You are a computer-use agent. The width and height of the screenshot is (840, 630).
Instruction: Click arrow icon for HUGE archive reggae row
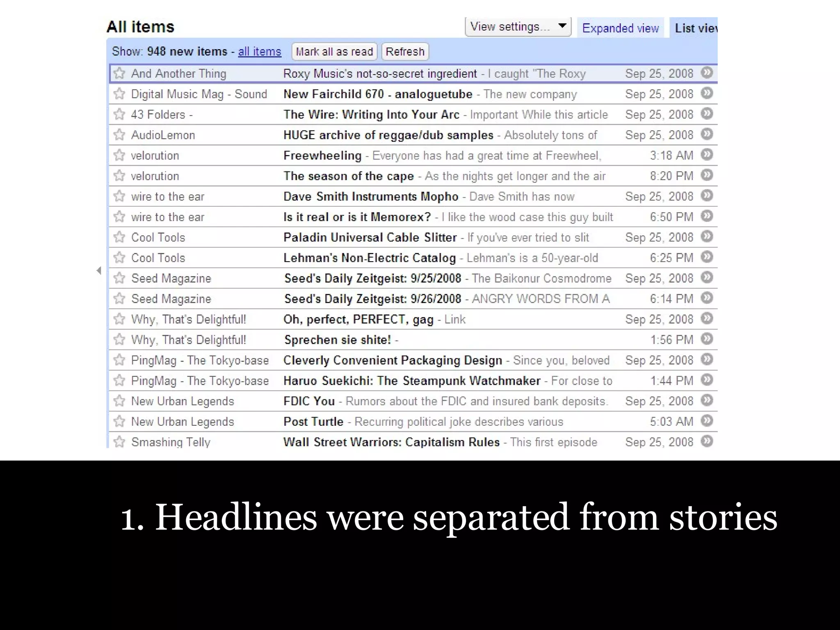point(707,134)
